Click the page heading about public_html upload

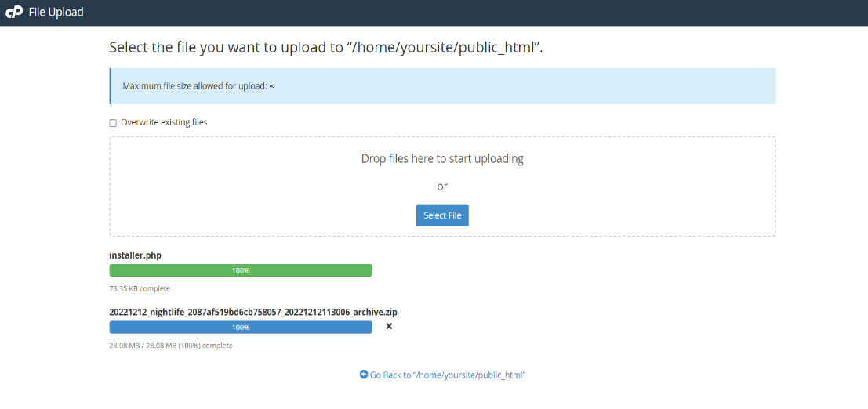(x=326, y=48)
